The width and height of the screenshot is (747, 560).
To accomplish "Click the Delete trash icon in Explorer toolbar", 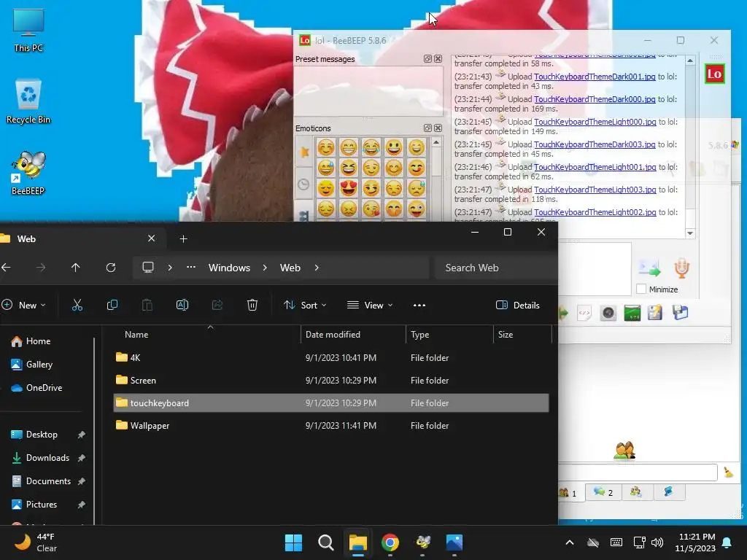I will [x=252, y=306].
